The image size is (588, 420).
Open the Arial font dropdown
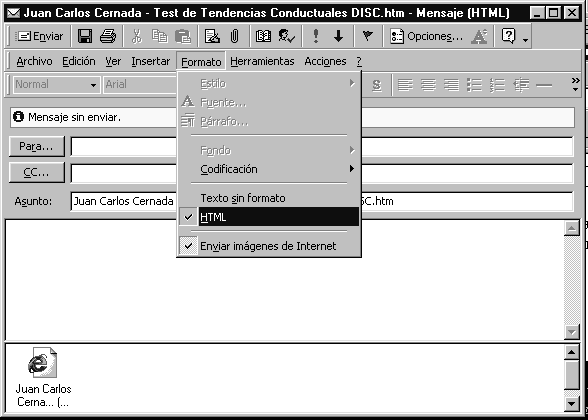pyautogui.click(x=140, y=85)
